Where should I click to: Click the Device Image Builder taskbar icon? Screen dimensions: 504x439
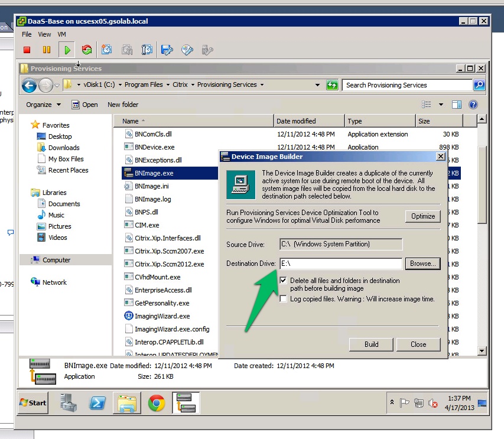coord(186,403)
